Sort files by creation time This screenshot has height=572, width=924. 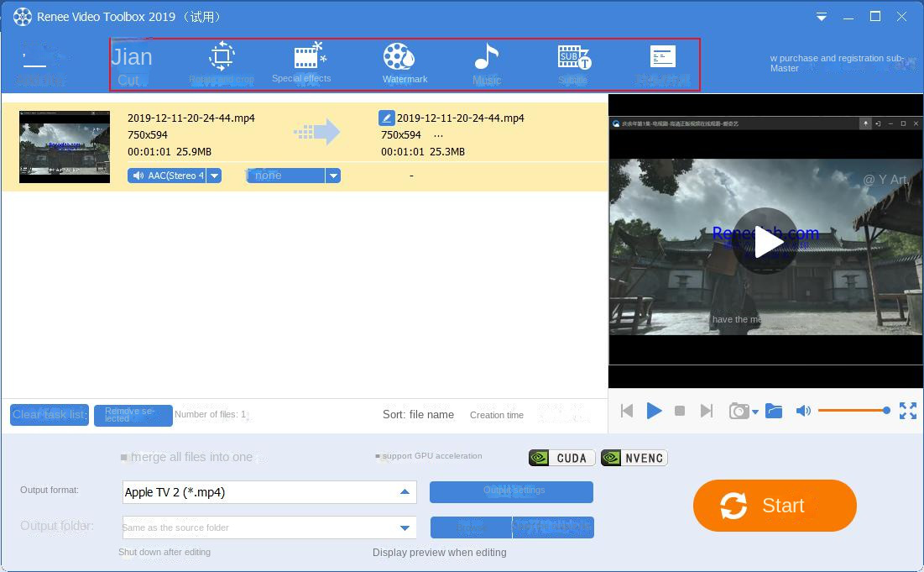pos(496,415)
